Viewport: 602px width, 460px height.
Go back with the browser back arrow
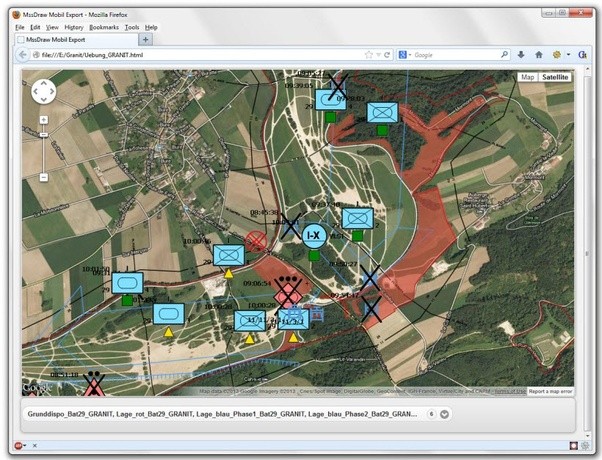22,55
